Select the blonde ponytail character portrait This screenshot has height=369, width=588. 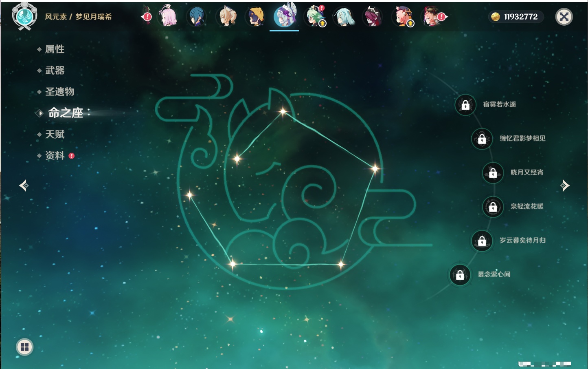(x=226, y=17)
